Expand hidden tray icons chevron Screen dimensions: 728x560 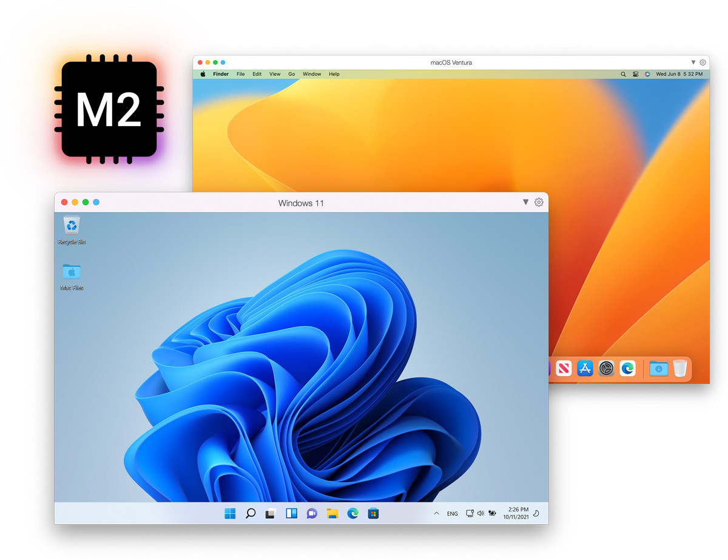pos(436,514)
